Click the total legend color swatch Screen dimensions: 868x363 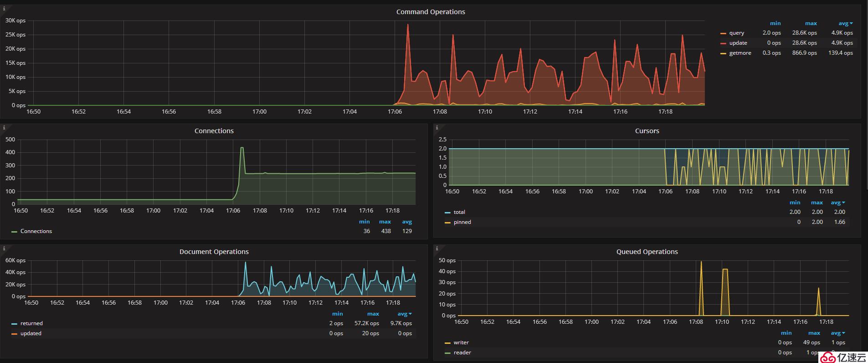pos(447,213)
